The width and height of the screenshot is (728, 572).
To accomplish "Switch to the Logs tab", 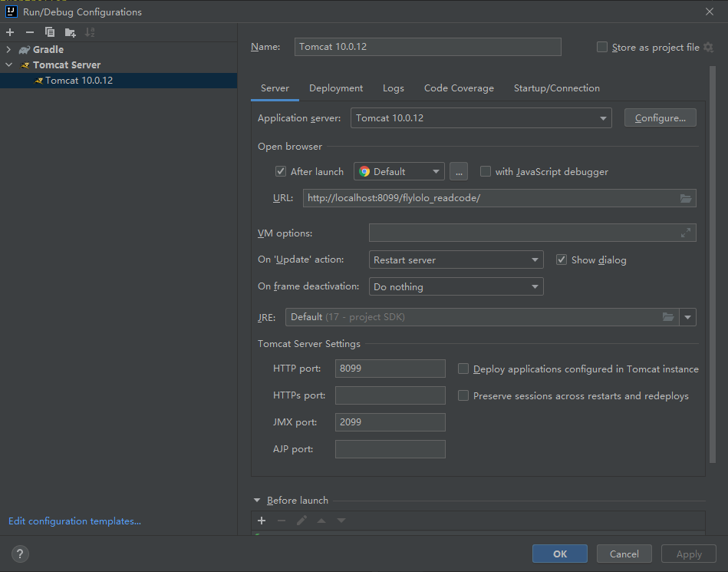I will (394, 88).
